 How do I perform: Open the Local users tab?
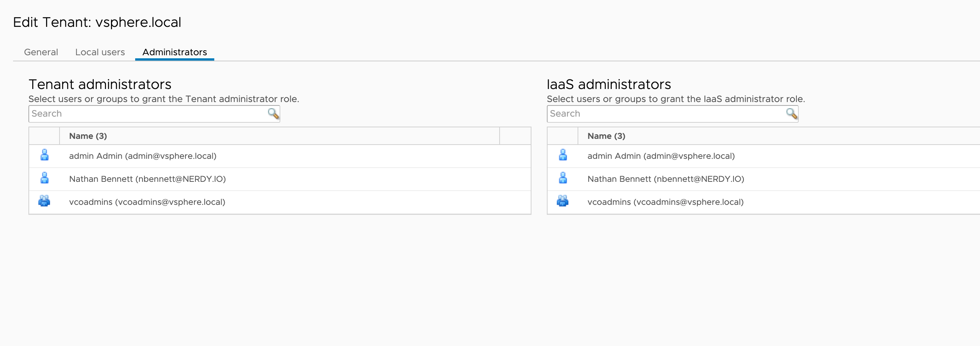[100, 52]
